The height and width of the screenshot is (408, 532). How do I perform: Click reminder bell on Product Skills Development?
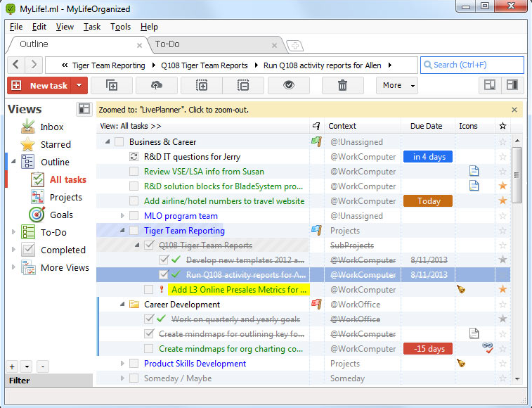(x=461, y=363)
